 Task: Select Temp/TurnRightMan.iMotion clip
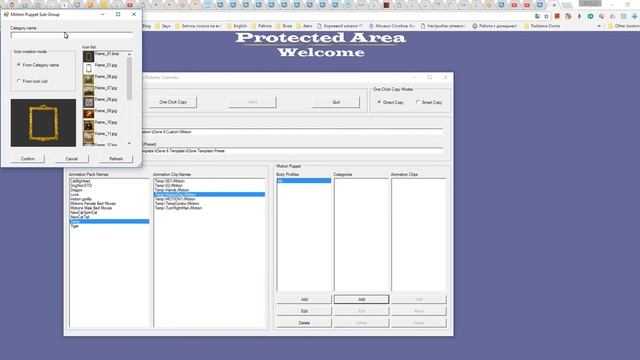(x=178, y=208)
